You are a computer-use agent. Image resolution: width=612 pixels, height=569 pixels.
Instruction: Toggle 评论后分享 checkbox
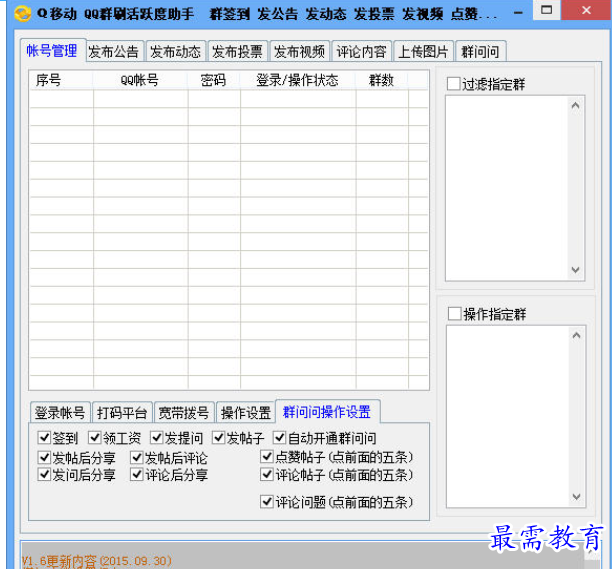(137, 474)
